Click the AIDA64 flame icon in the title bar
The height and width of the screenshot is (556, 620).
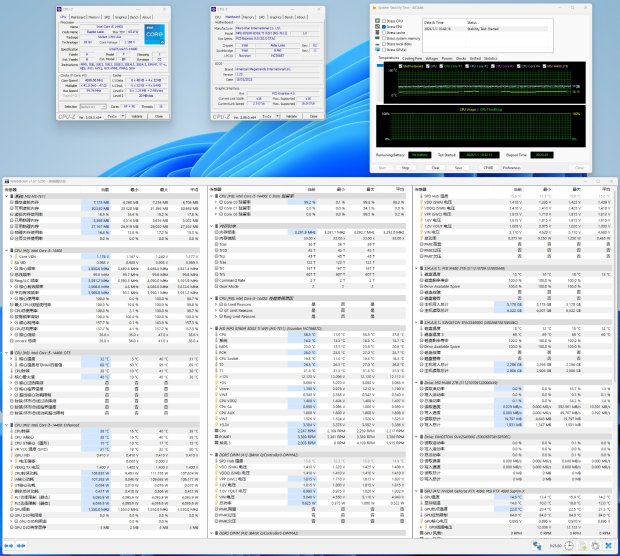(x=374, y=8)
